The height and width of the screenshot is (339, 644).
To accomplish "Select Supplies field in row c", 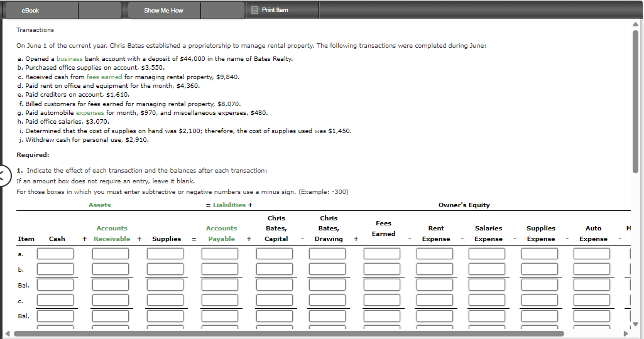I will tap(165, 301).
